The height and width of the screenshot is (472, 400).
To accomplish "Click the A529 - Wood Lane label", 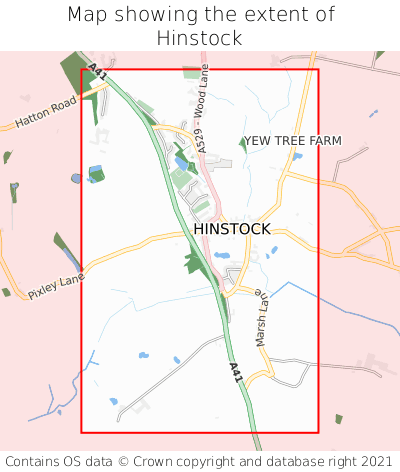I will [201, 109].
